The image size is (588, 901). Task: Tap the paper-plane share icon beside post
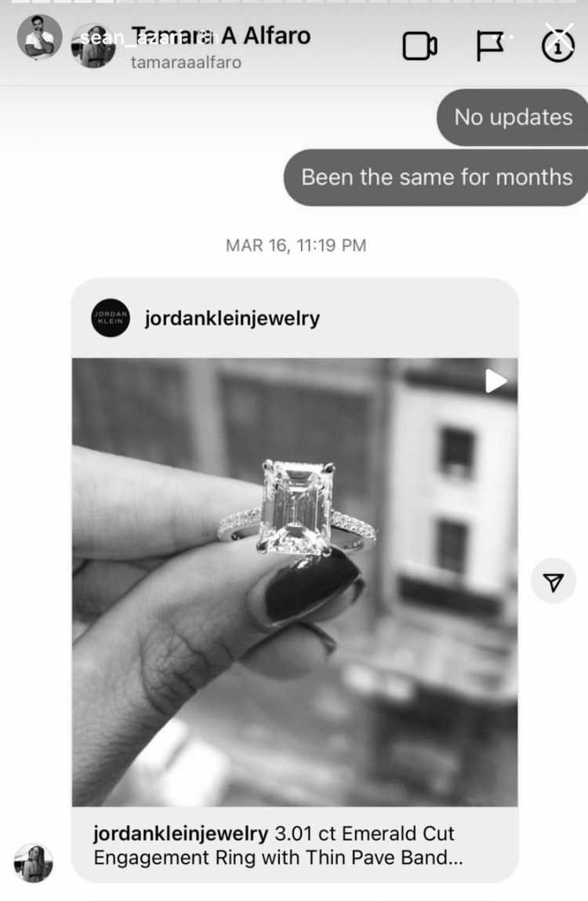[x=553, y=582]
